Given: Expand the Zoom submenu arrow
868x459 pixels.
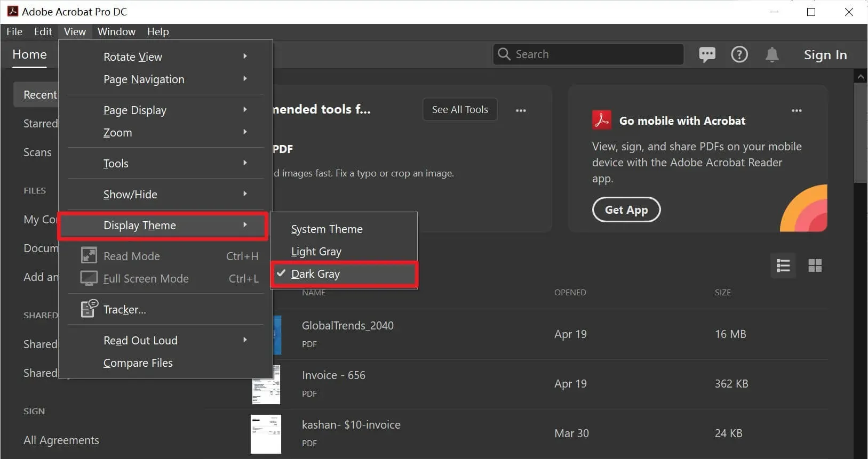Looking at the screenshot, I should 245,132.
